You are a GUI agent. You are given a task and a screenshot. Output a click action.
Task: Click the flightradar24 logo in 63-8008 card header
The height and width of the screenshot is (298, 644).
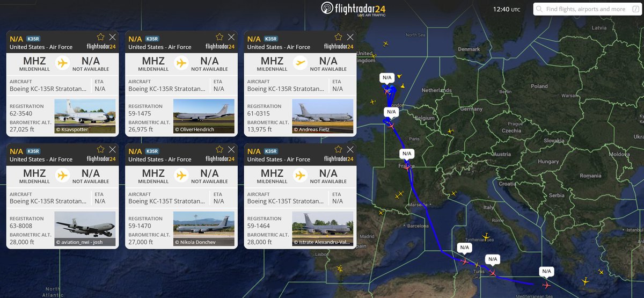(101, 159)
